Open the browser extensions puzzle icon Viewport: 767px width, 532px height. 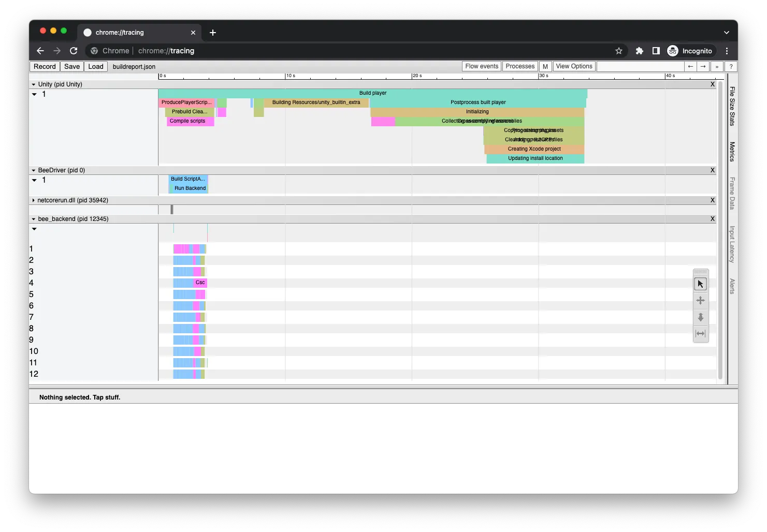pyautogui.click(x=639, y=51)
